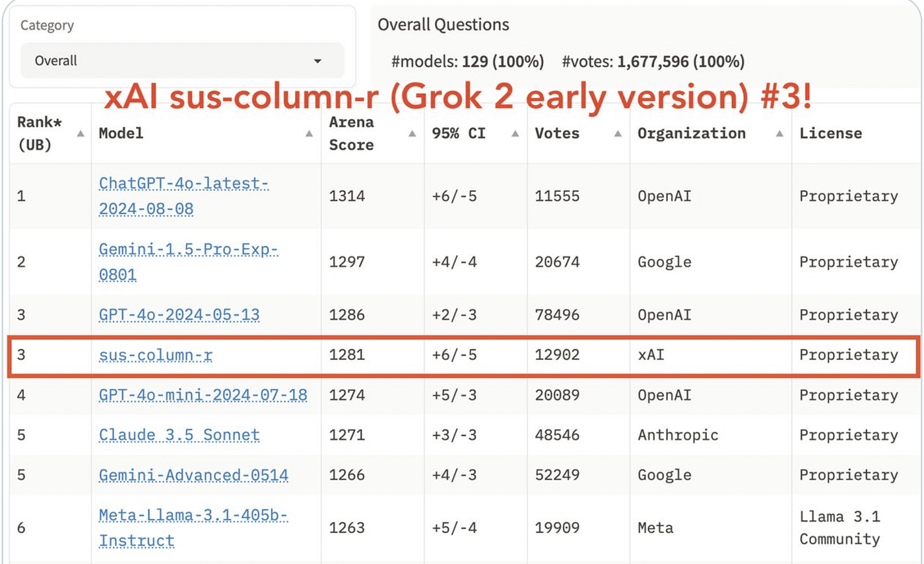
Task: Sort by 95% CI column arrow
Action: pyautogui.click(x=515, y=133)
